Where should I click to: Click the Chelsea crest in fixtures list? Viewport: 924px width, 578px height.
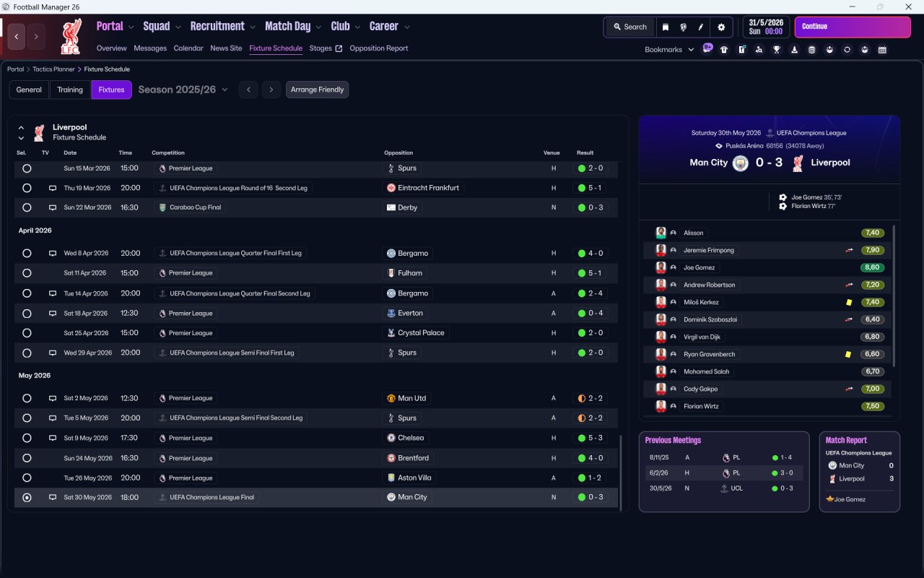coord(391,438)
